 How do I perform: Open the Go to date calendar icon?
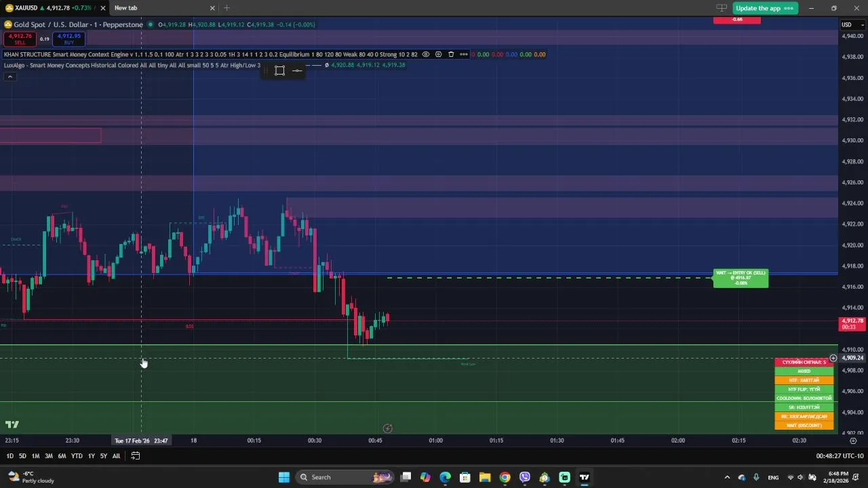pos(135,456)
